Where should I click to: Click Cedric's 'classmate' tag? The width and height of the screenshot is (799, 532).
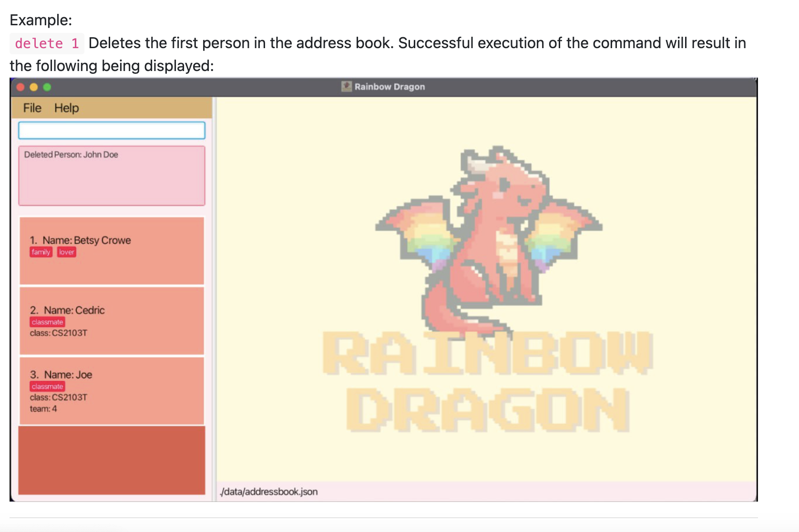[47, 322]
